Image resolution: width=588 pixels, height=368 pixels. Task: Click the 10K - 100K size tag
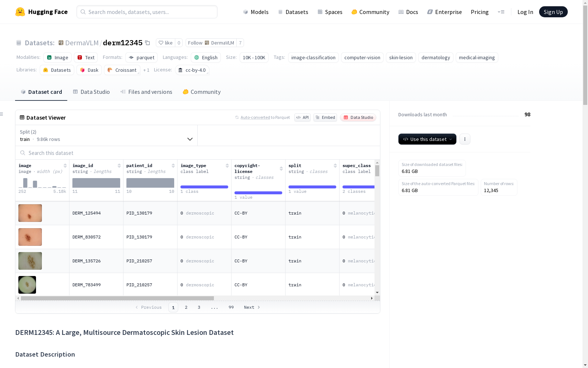[254, 57]
